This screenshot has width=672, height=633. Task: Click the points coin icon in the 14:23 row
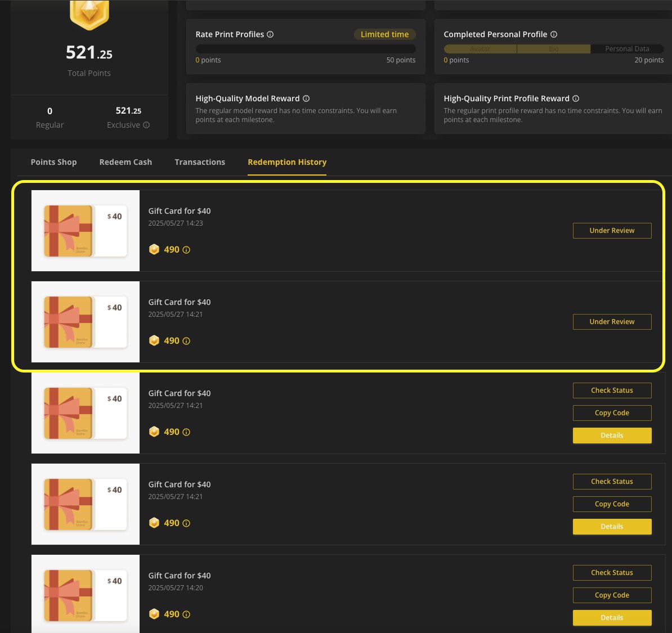(x=154, y=249)
